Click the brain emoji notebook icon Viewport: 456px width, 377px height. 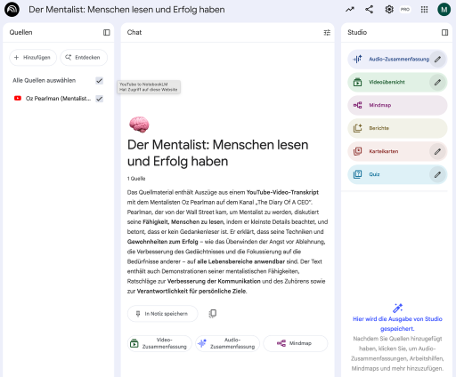[139, 124]
